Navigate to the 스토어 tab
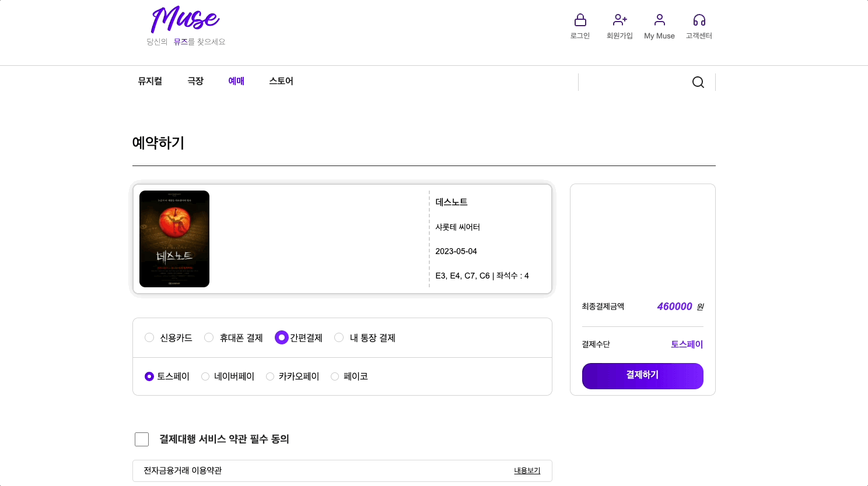 coord(281,81)
